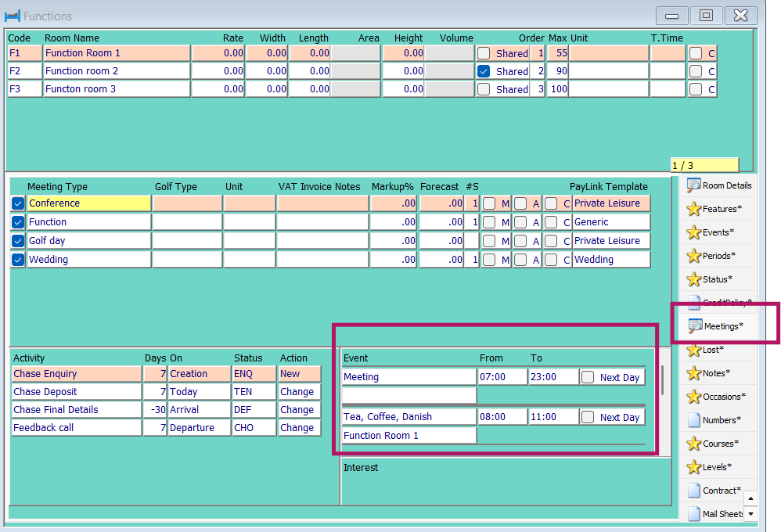This screenshot has height=532, width=781.
Task: Click sidebar scroll down arrow
Action: tap(750, 513)
